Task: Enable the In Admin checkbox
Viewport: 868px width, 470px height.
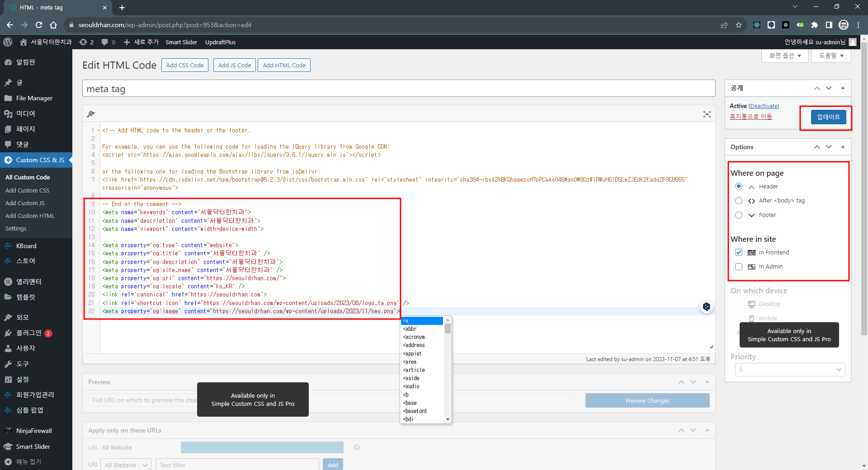Action: (x=739, y=267)
